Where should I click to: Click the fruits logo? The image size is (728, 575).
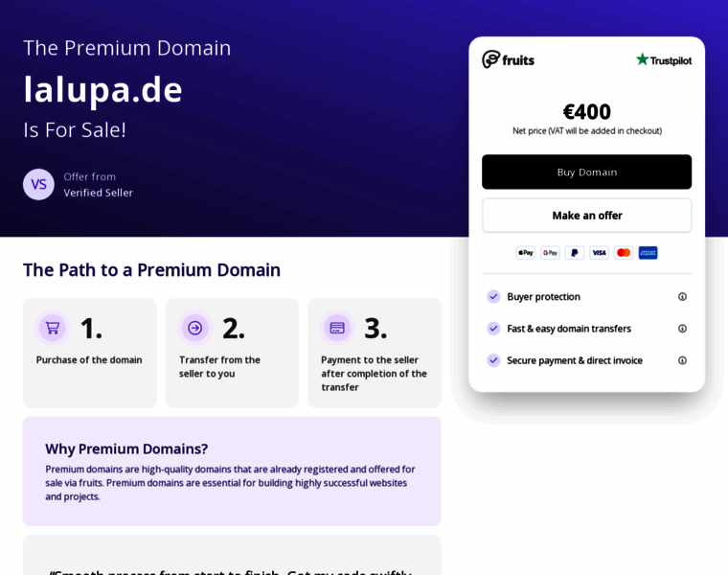pyautogui.click(x=508, y=59)
